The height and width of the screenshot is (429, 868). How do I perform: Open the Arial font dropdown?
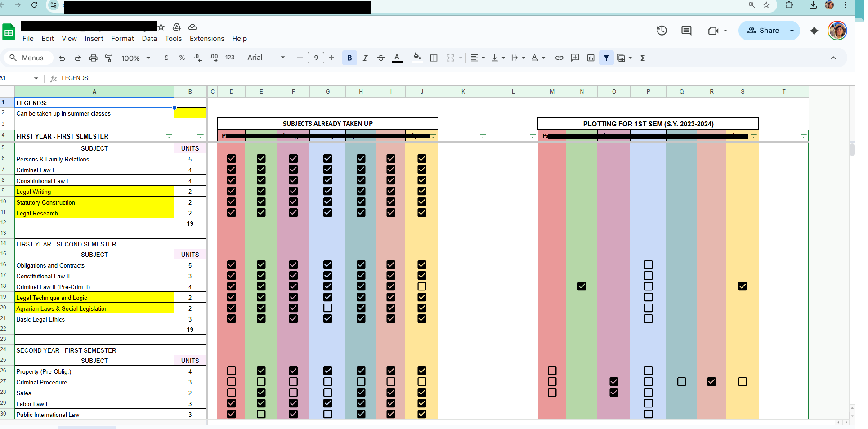pyautogui.click(x=266, y=58)
